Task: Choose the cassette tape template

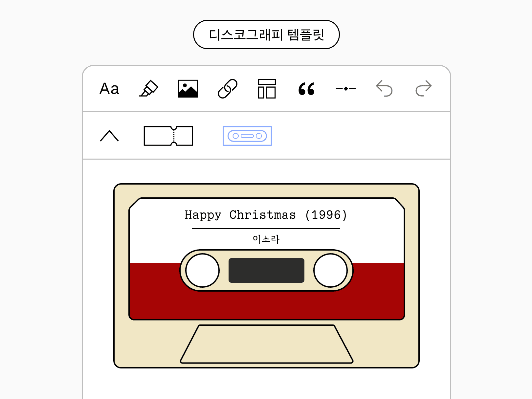Action: pos(247,136)
